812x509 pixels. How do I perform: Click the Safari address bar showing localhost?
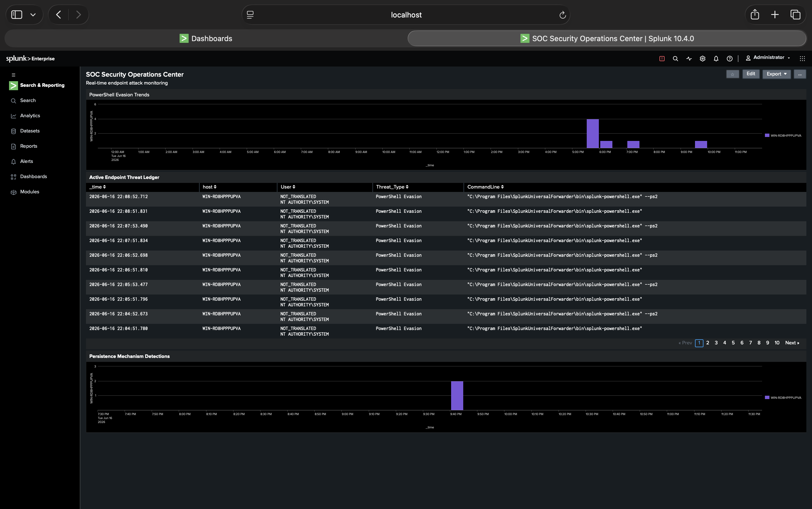pos(406,15)
